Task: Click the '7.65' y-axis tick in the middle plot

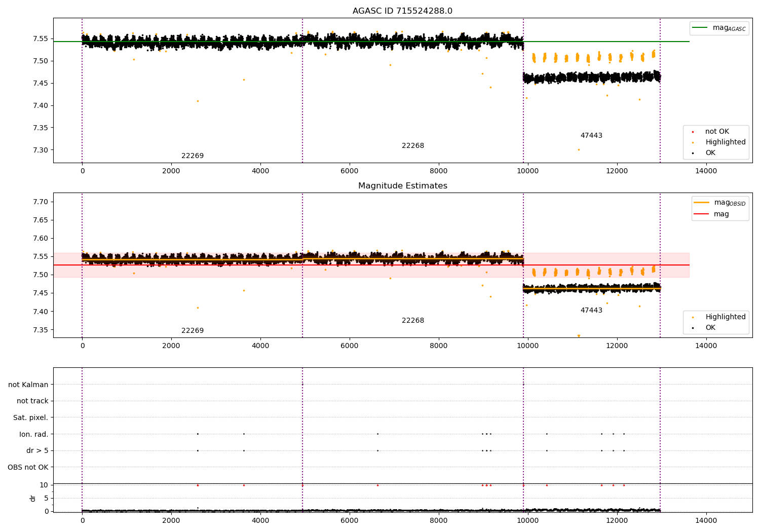Action: tap(40, 220)
